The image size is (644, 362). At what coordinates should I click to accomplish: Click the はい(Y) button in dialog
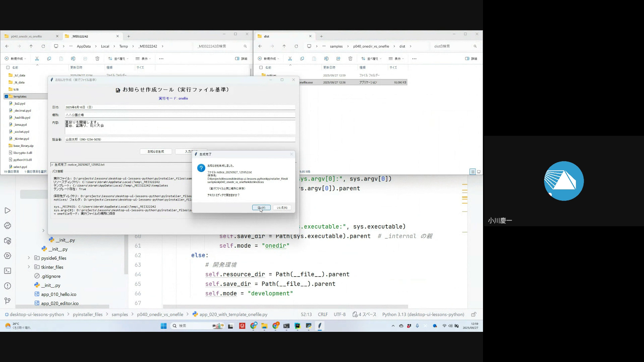[261, 208]
